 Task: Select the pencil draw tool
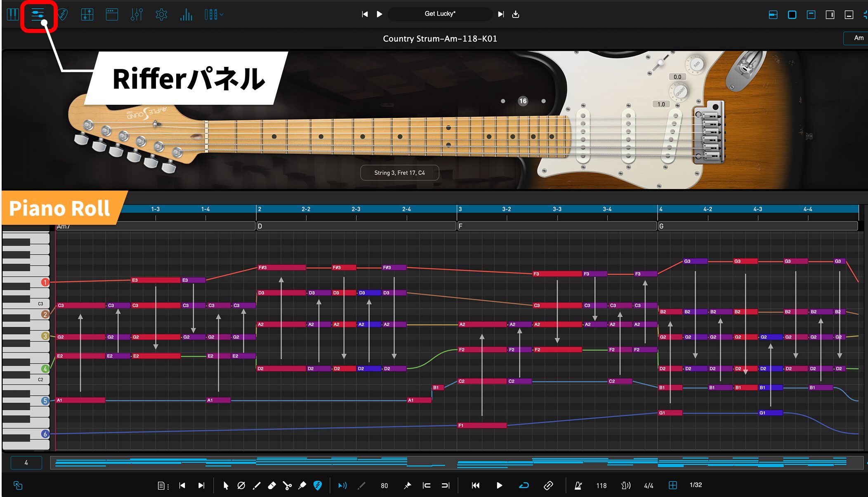(257, 485)
